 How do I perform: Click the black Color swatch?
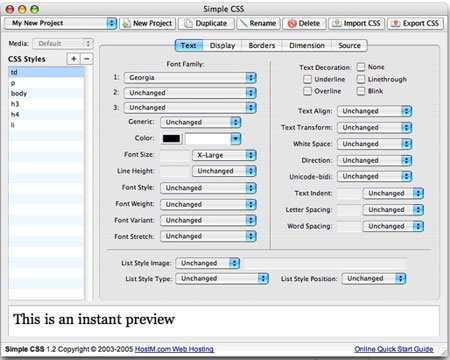point(172,139)
